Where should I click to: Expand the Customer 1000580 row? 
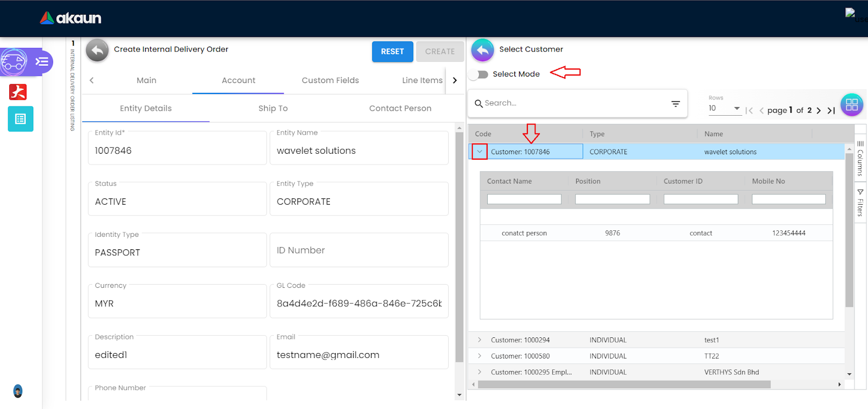(x=480, y=356)
